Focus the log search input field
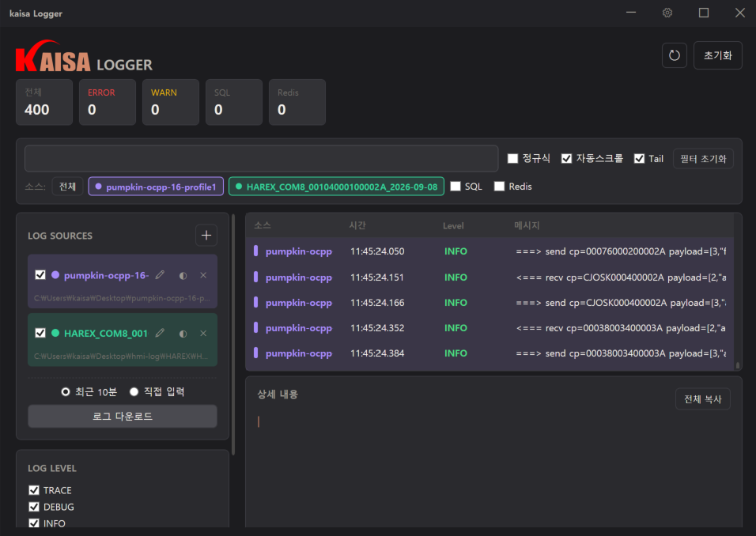This screenshot has width=756, height=536. click(261, 159)
